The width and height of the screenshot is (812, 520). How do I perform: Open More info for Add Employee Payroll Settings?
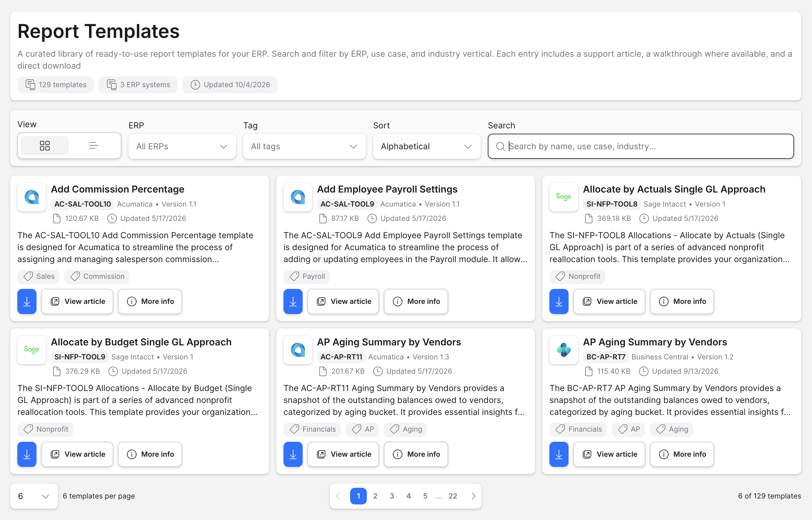[416, 301]
